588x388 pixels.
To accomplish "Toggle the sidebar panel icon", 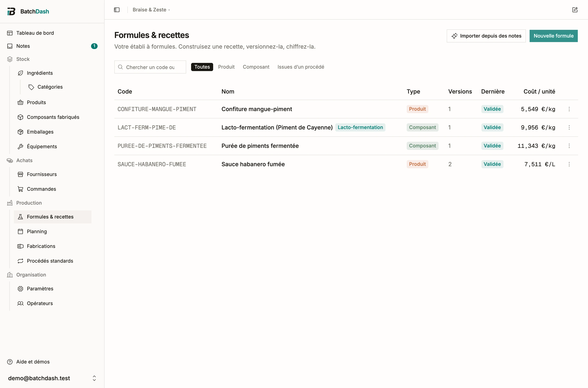I will [x=117, y=10].
